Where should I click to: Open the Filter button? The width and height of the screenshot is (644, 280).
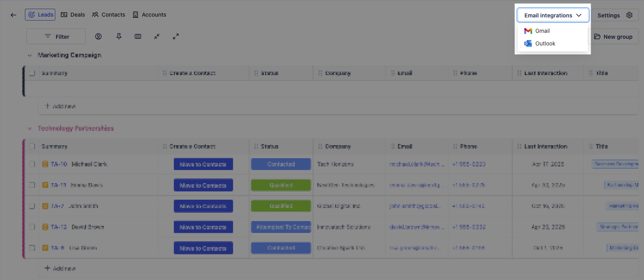point(56,36)
